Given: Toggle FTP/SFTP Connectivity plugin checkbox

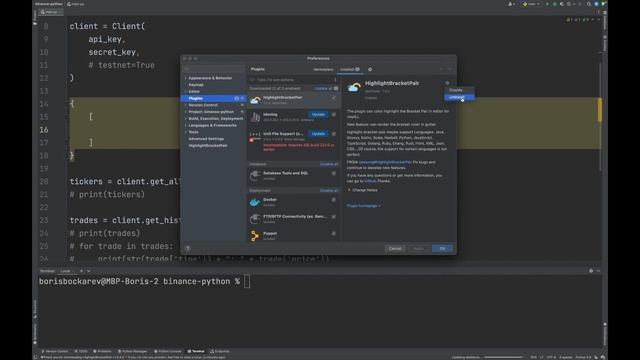Looking at the screenshot, I should pos(333,217).
